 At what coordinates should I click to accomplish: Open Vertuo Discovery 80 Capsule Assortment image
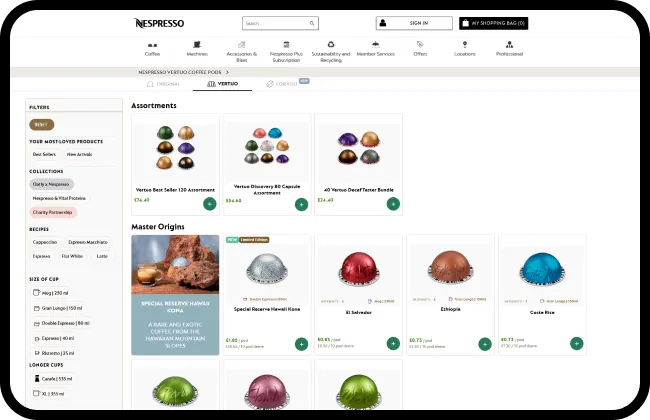click(x=267, y=146)
